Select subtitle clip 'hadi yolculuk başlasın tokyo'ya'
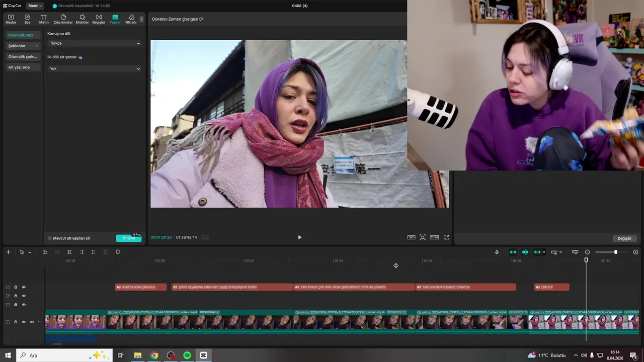This screenshot has height=362, width=644. pyautogui.click(x=465, y=287)
